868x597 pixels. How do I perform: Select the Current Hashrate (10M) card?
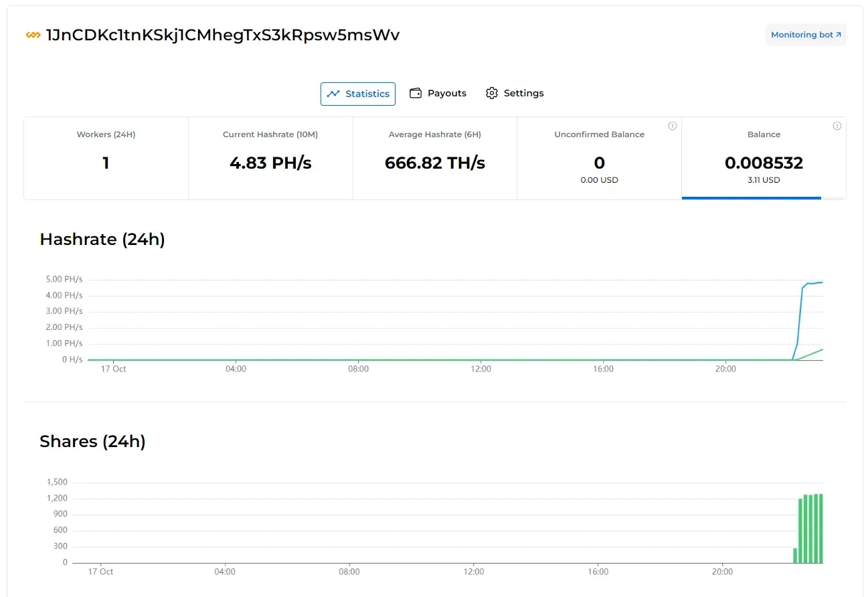(x=270, y=158)
